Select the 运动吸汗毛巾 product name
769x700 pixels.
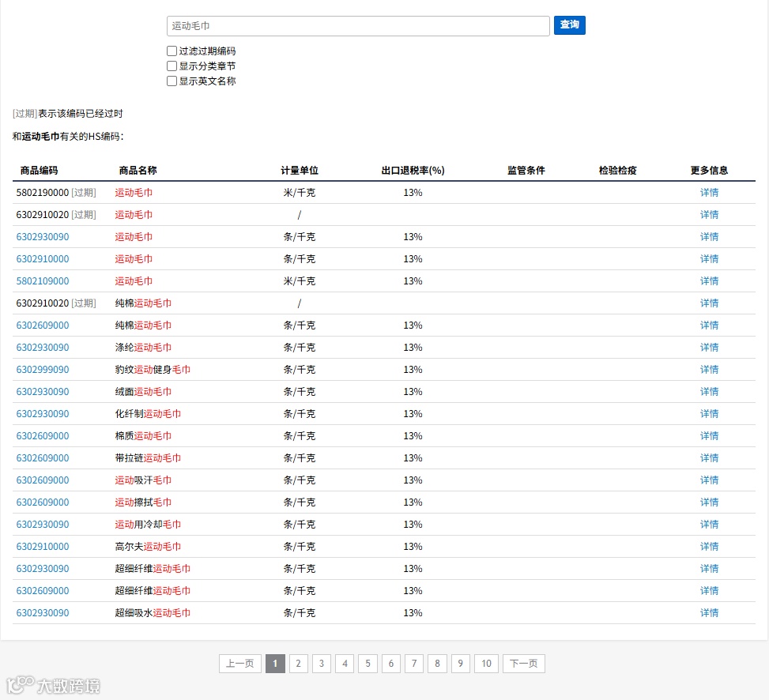coord(143,480)
